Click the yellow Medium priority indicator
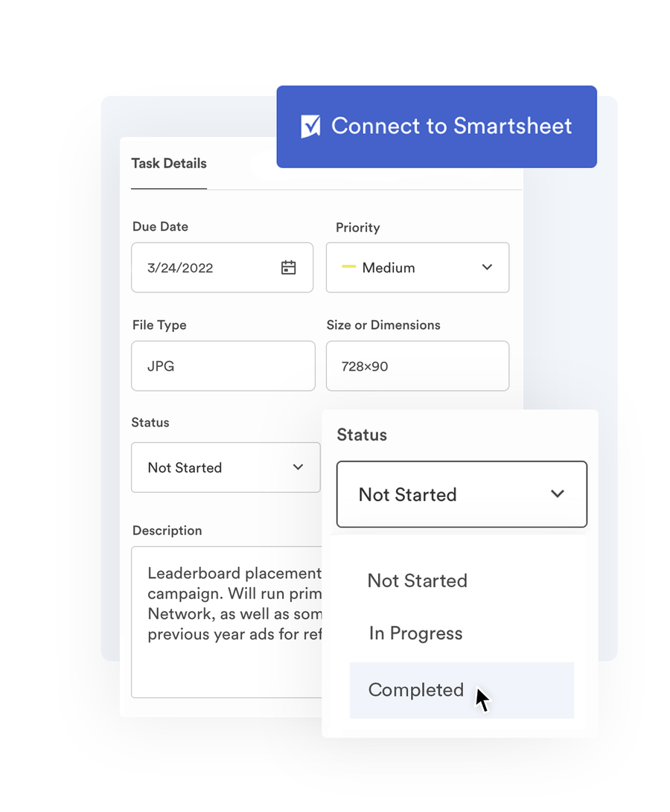The image size is (670, 812). (x=348, y=267)
